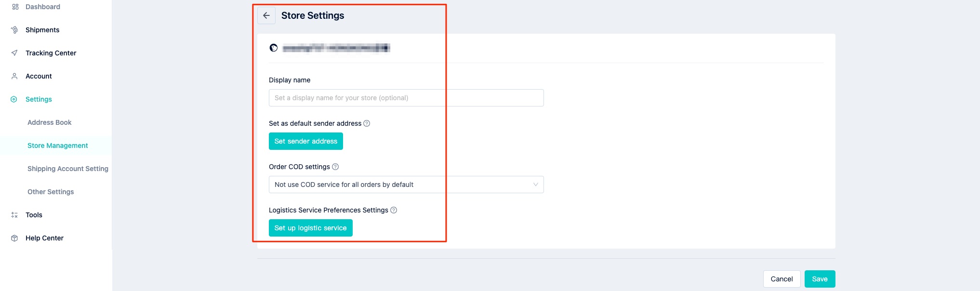Click the Dashboard grid icon in sidebar
The image size is (980, 291).
click(x=15, y=7)
